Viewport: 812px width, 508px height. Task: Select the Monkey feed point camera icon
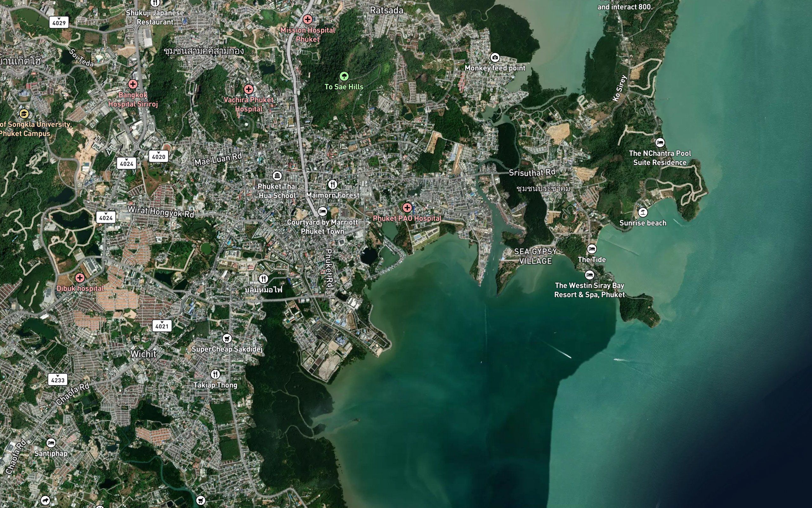(x=495, y=57)
